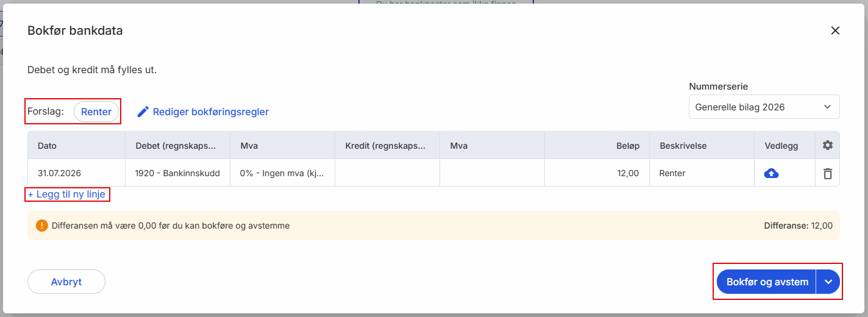Upload attachment via cloud icon
Screen dimensions: 868x317
771,173
